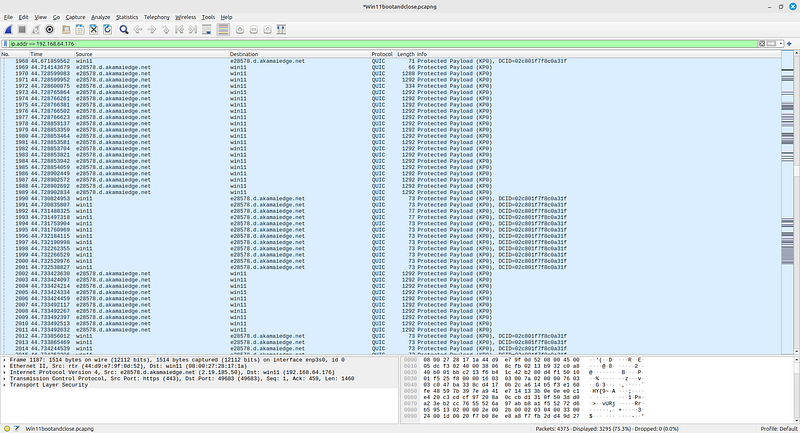
Task: Expand Internet Protocol Version 4 section
Action: coord(5,372)
